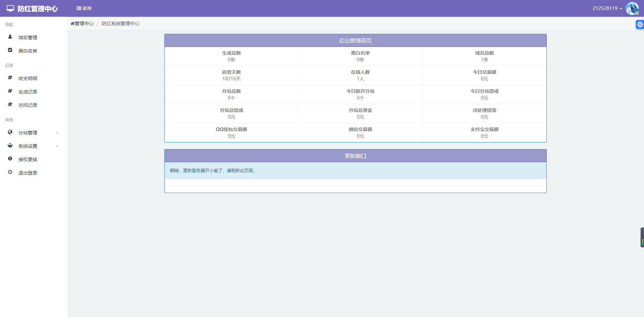Click the hash icon beside 生成记录
644x317 pixels.
[10, 91]
